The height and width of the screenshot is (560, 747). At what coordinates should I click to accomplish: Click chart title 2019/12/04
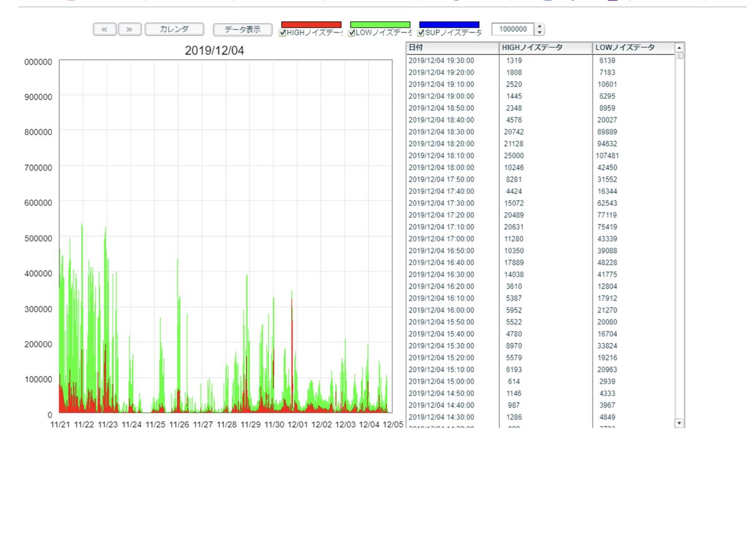215,50
